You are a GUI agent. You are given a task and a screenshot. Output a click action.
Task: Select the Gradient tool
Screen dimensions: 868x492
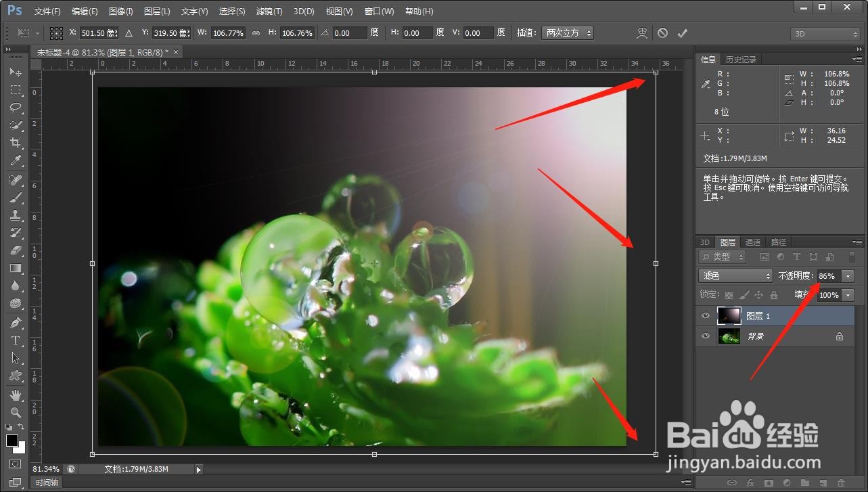coord(16,268)
